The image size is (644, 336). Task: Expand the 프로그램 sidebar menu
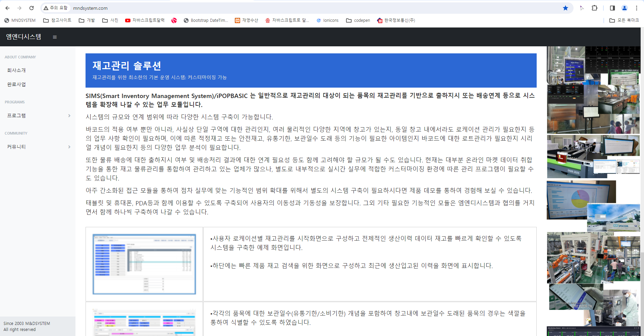(x=38, y=115)
